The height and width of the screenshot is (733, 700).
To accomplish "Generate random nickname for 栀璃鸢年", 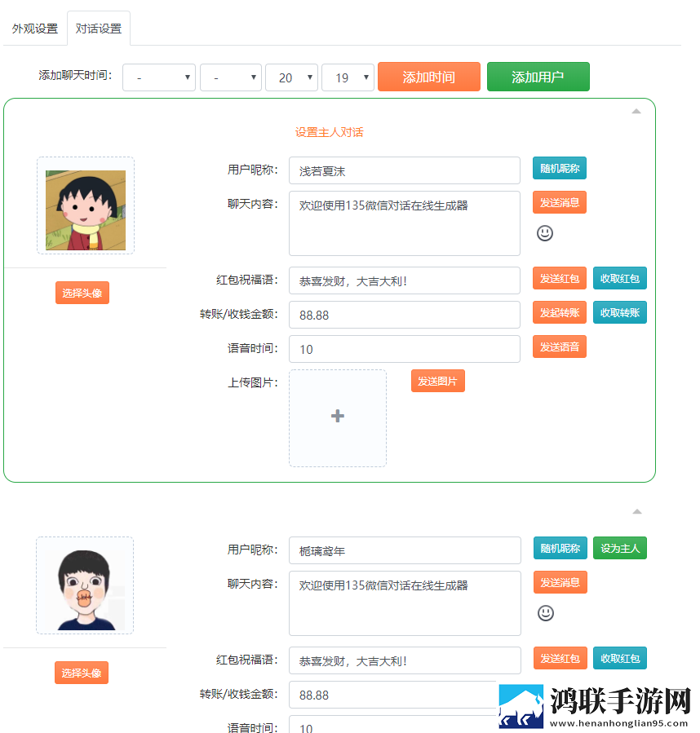I will click(560, 548).
